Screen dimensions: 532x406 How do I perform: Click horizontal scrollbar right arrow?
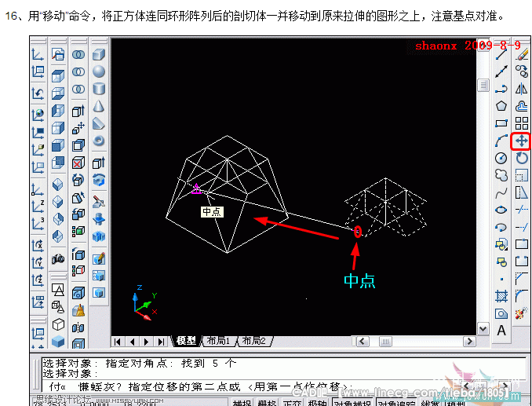(x=469, y=341)
